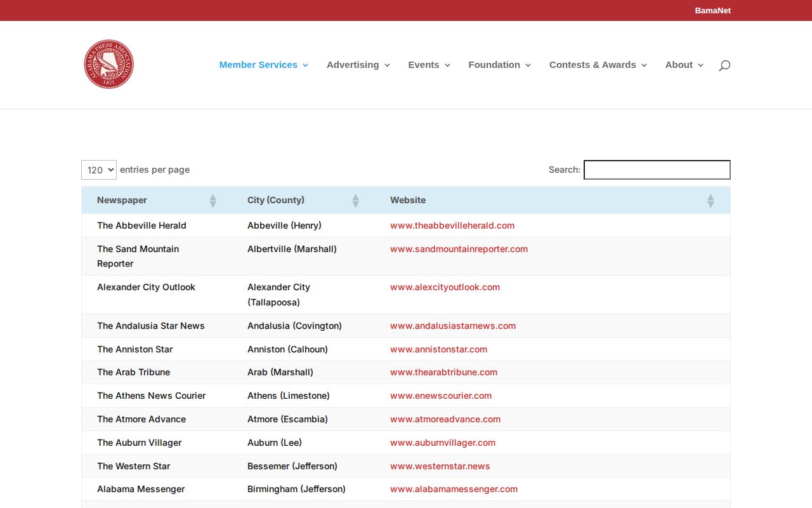Go to www.alexcityoutlook.com link

445,287
